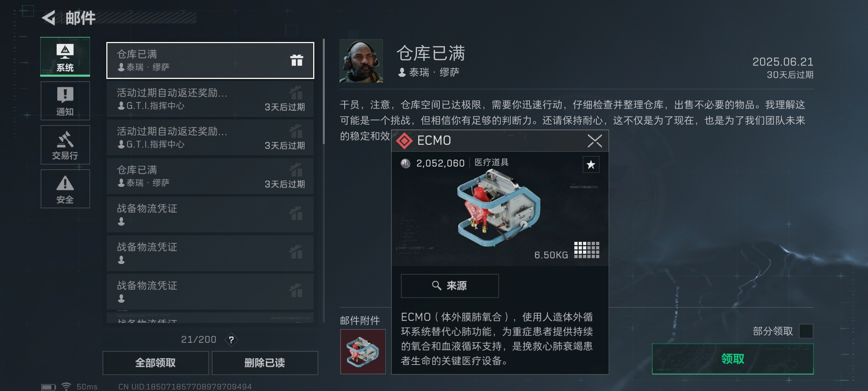Close the ECMO item popup
The width and height of the screenshot is (868, 391).
coord(595,141)
